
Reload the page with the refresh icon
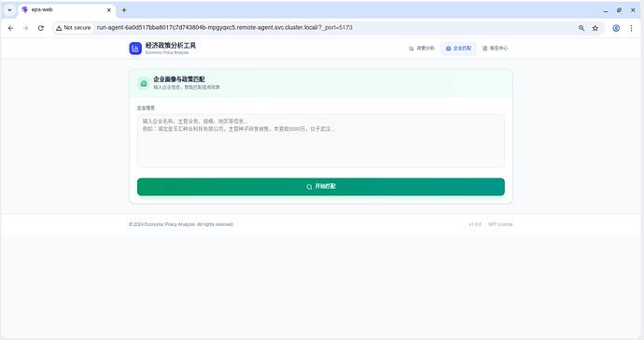[41, 28]
